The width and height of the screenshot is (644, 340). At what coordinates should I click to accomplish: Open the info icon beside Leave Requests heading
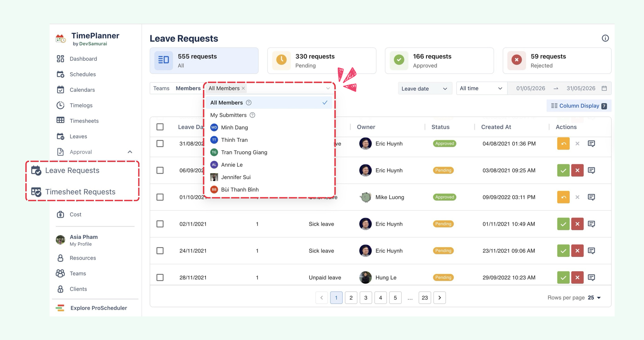coord(605,38)
